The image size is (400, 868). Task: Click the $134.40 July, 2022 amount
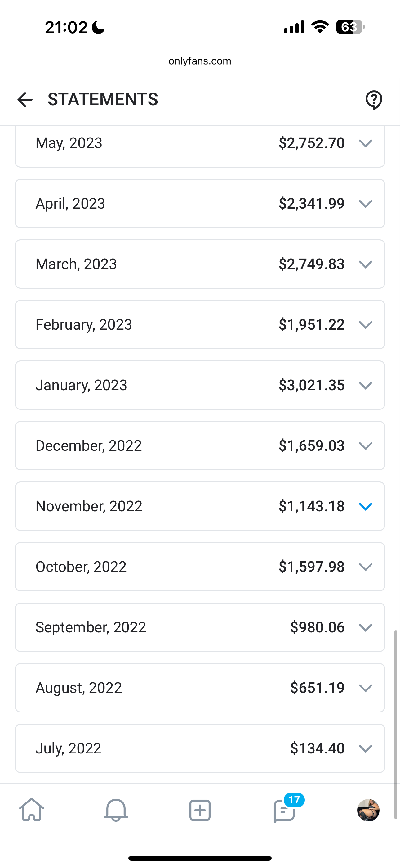pos(317,748)
